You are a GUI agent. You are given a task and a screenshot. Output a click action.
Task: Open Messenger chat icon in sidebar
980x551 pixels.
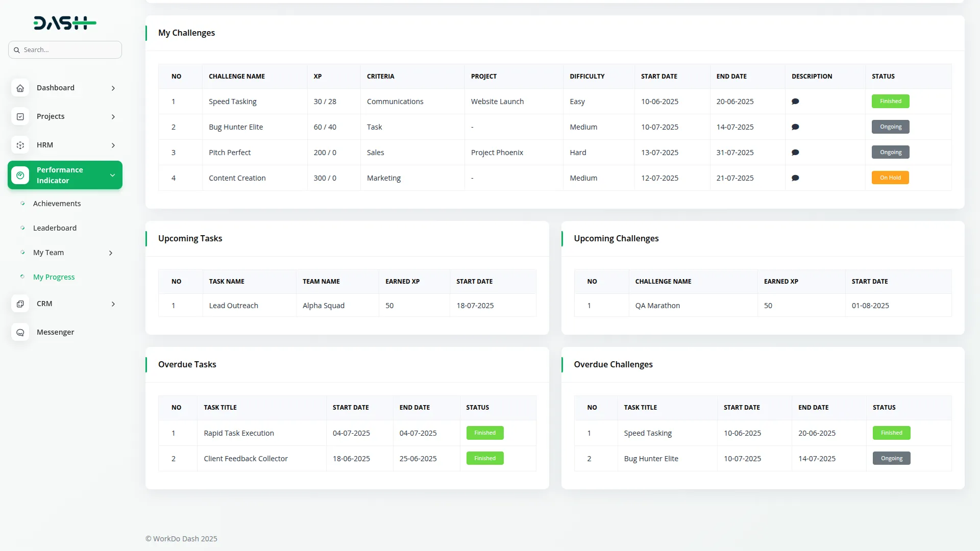point(20,333)
